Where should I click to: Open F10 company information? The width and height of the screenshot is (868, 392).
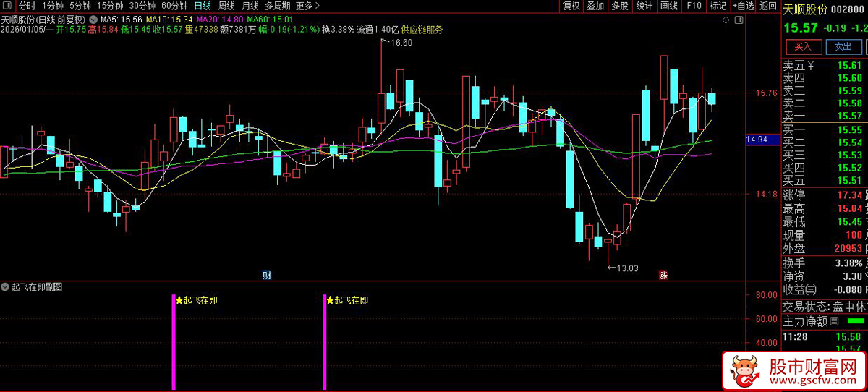(694, 6)
